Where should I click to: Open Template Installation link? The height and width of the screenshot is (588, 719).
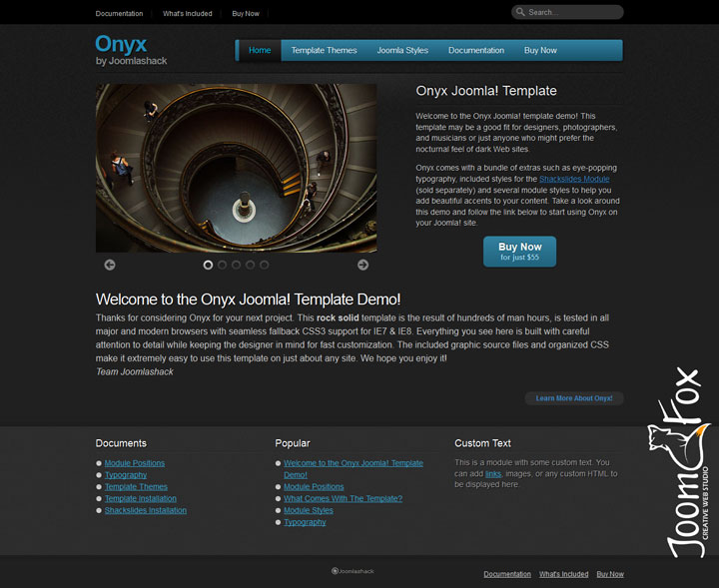(x=141, y=498)
